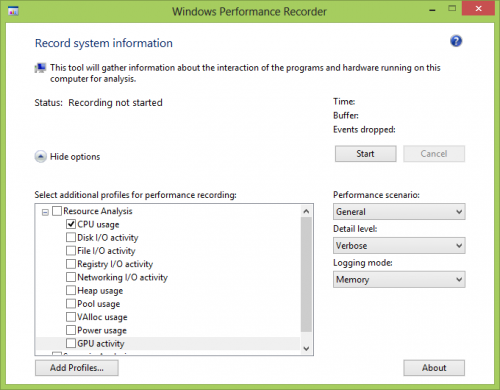Collapse the Resource Analysis tree node
Image resolution: width=500 pixels, height=390 pixels.
45,212
